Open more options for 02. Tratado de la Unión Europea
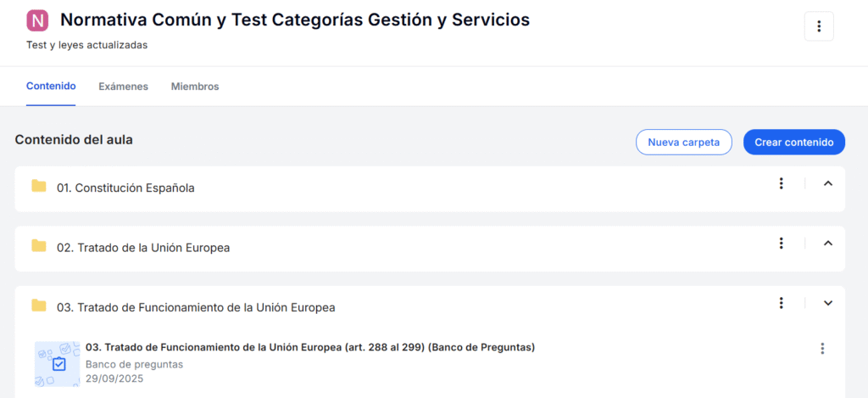 coord(781,244)
